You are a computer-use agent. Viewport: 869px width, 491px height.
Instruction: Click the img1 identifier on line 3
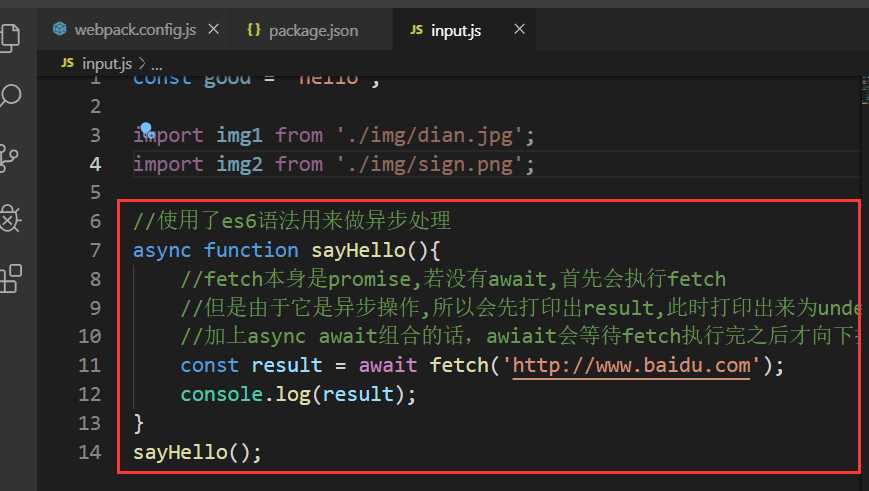pos(239,136)
